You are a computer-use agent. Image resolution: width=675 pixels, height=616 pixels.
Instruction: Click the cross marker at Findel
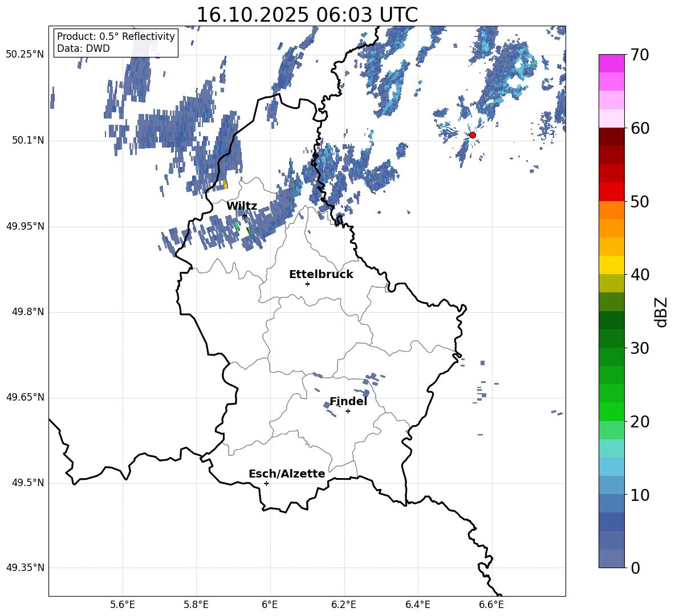(348, 411)
